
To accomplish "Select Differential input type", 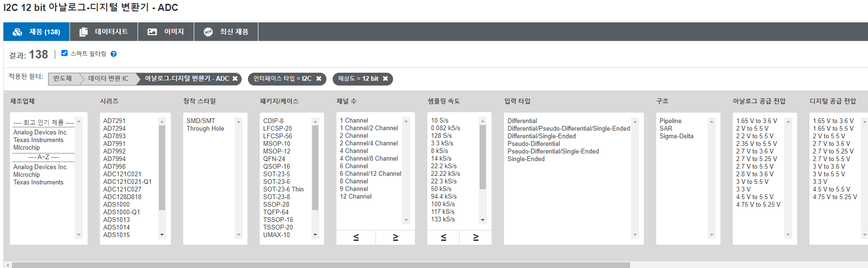I will click(522, 121).
